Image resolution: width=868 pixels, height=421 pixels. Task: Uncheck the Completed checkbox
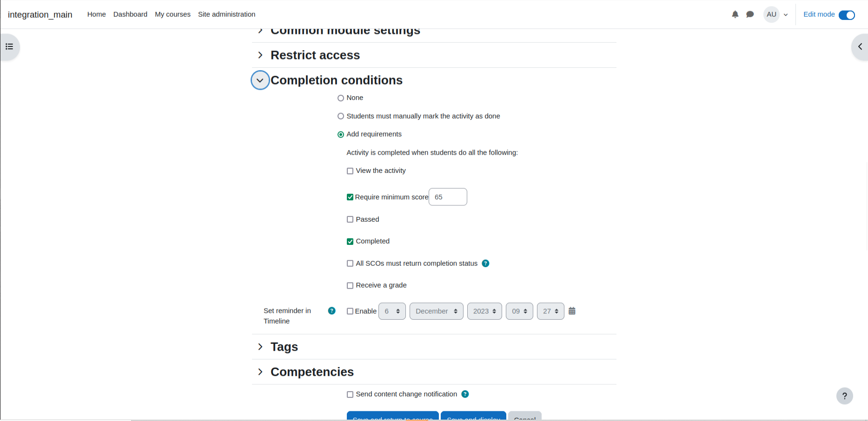(350, 242)
